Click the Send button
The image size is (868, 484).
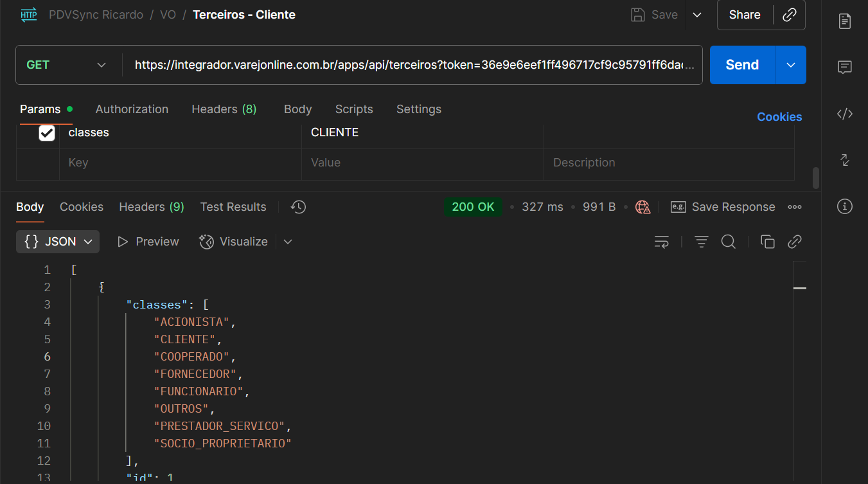click(x=742, y=65)
